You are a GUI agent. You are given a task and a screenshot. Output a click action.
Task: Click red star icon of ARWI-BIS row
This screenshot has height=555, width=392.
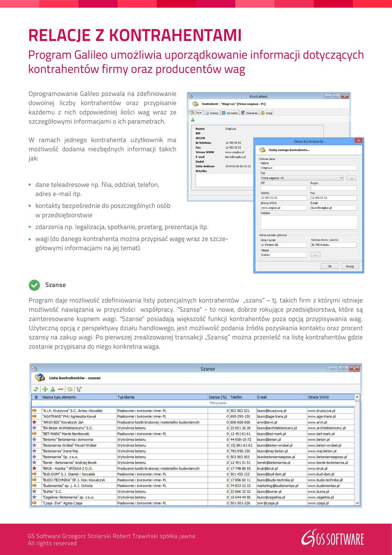point(35,422)
